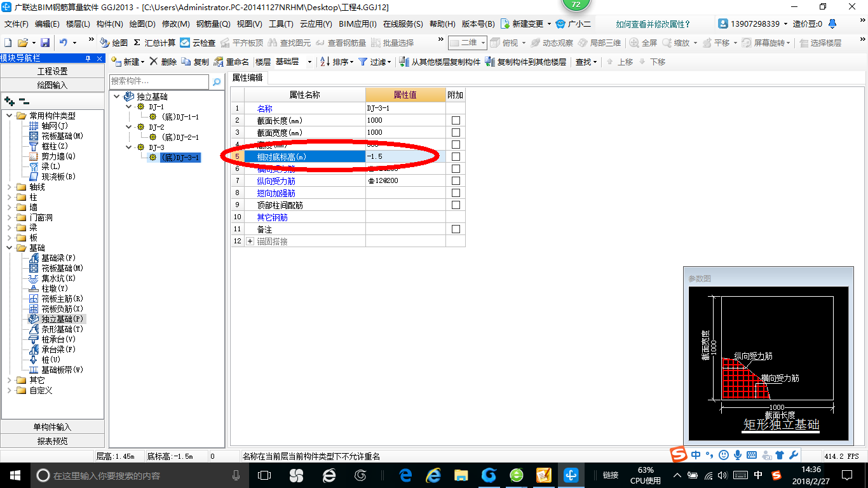This screenshot has height=488, width=868.
Task: Select 轴网(J) in component tree
Action: click(54, 126)
